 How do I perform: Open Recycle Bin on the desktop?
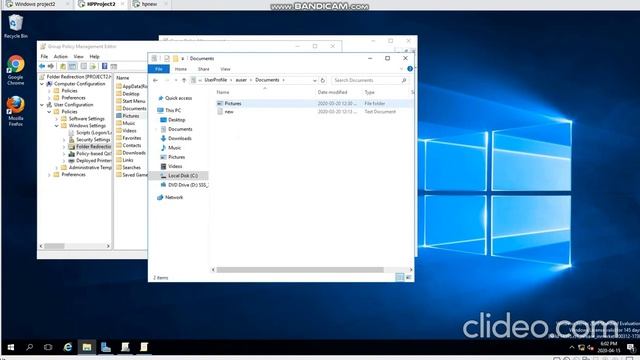click(x=16, y=26)
